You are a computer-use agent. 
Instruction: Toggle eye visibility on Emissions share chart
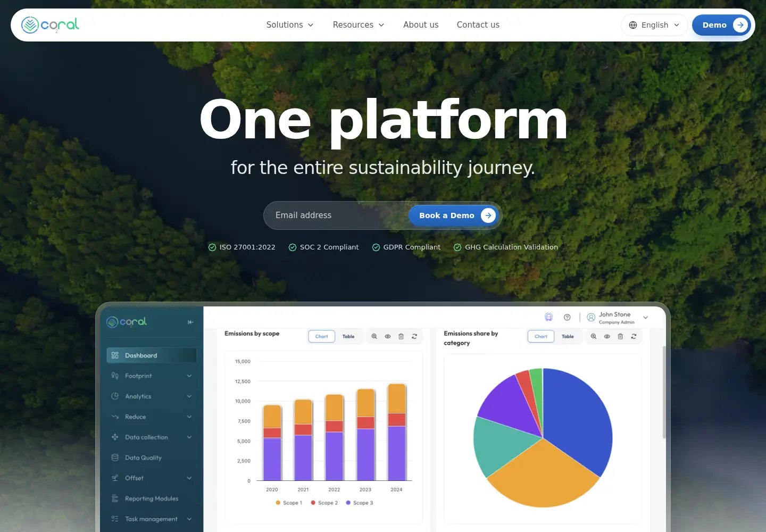(x=607, y=336)
